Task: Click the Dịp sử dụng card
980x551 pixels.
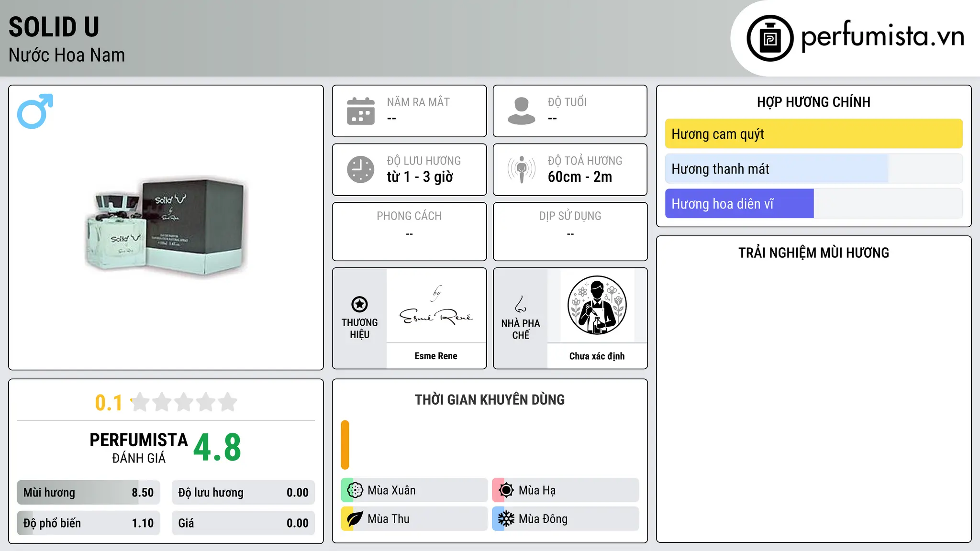Action: pyautogui.click(x=570, y=231)
